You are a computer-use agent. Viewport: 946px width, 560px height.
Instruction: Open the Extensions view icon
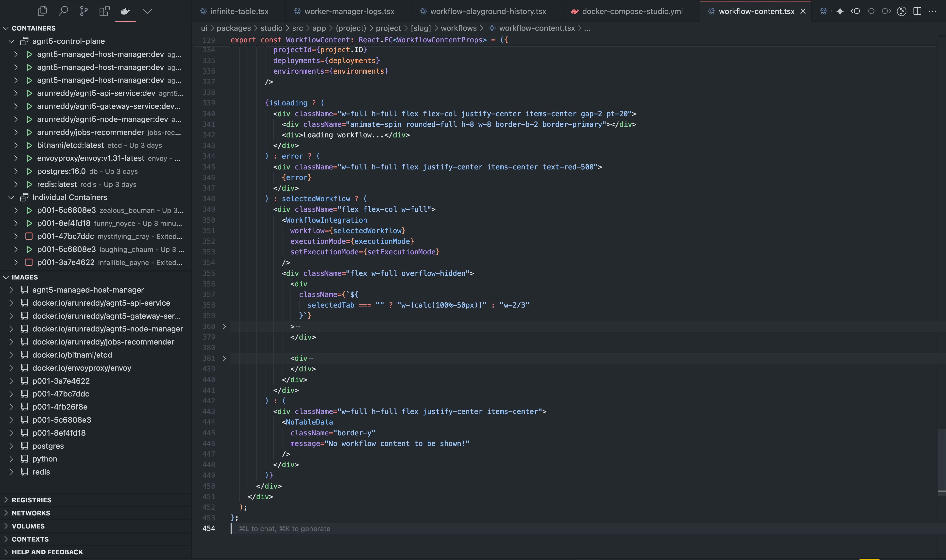click(104, 11)
